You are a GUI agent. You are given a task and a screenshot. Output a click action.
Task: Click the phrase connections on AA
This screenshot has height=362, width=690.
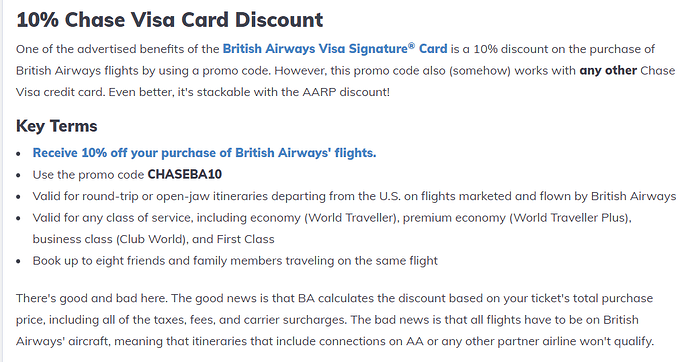tap(371, 341)
